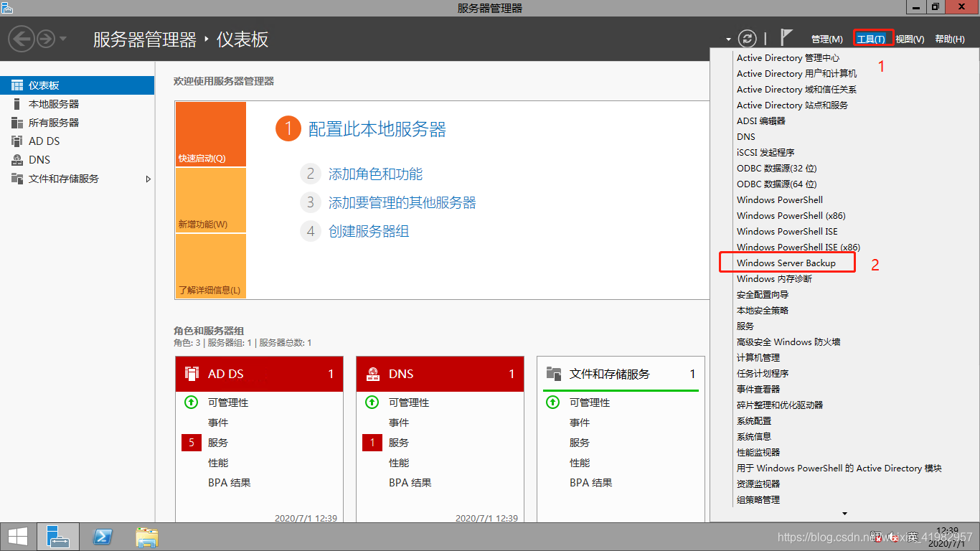Select 仪表板 icon in the navigation pane
Viewport: 980px width, 551px height.
coord(17,85)
